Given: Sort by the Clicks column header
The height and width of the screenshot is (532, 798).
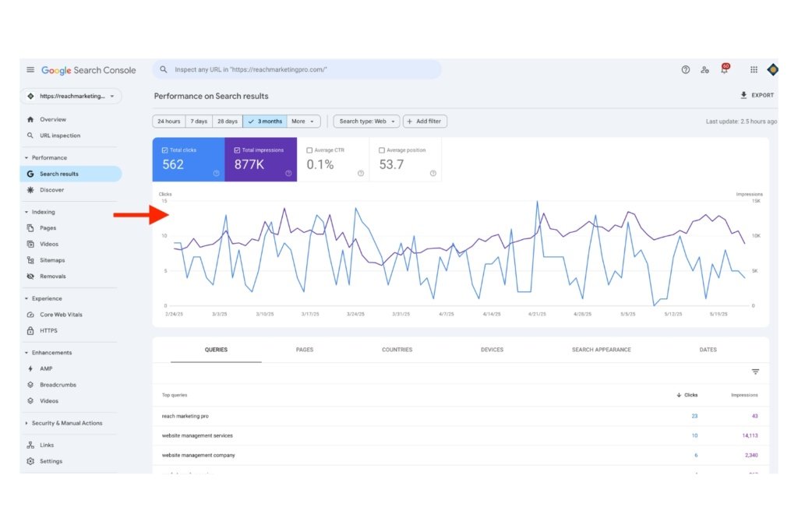Looking at the screenshot, I should [687, 395].
